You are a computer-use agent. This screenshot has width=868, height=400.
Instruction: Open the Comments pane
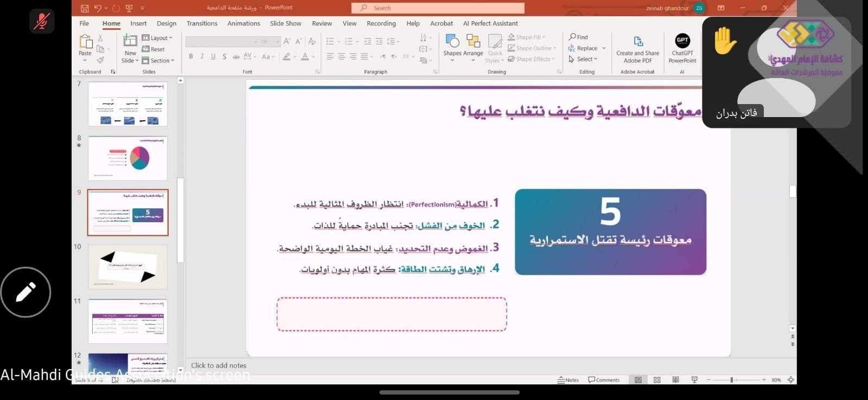[x=604, y=380]
